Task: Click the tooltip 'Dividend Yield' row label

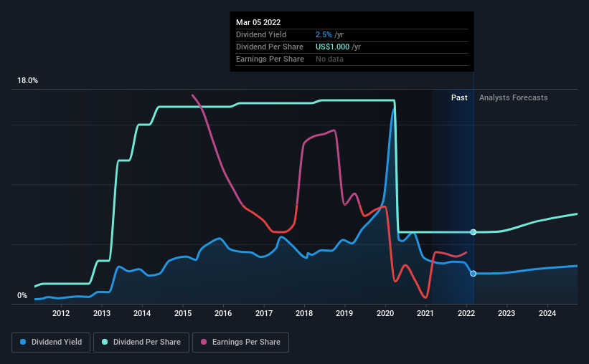Action: [x=261, y=34]
